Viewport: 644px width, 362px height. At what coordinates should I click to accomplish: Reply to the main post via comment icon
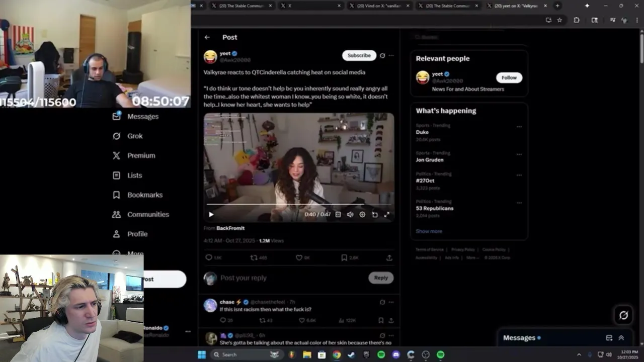[209, 257]
